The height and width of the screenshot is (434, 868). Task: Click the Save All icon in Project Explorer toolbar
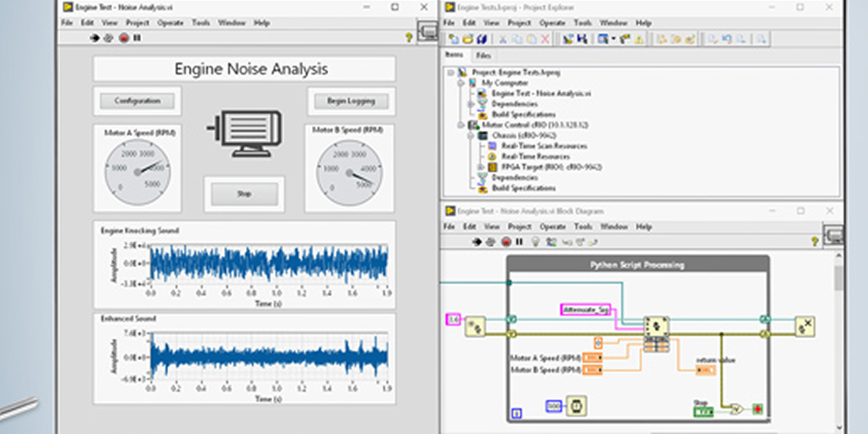[483, 39]
